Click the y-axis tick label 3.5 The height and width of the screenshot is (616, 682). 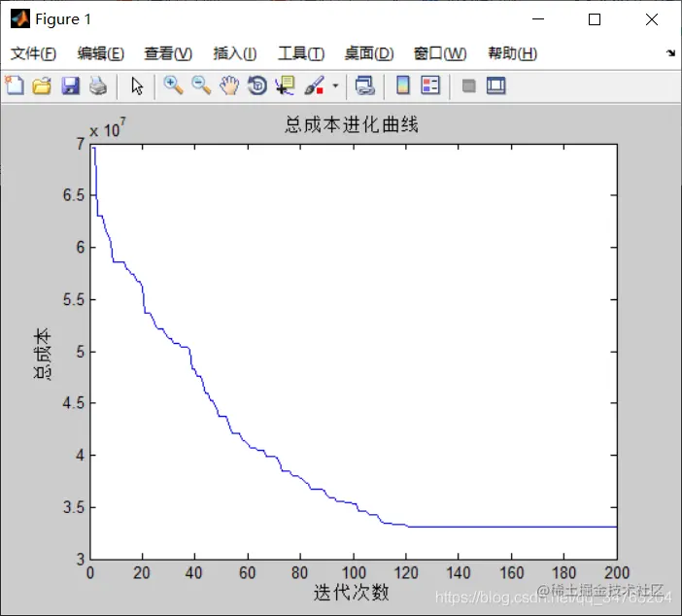click(74, 507)
